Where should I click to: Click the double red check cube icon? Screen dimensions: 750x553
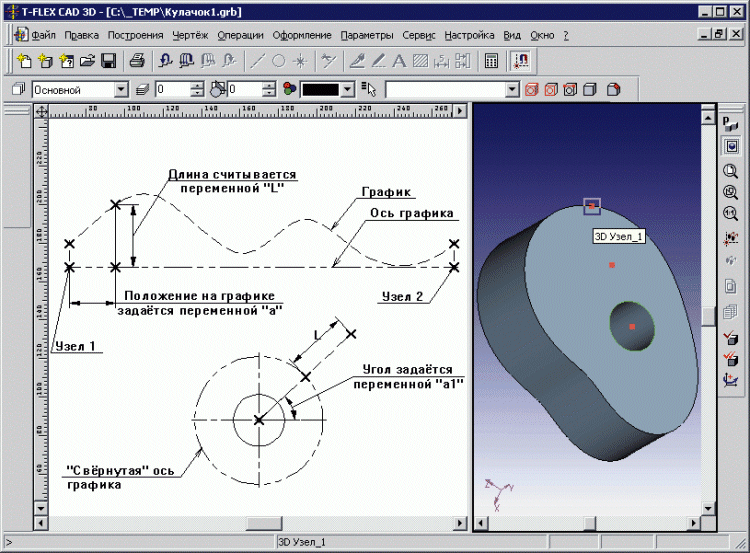(x=730, y=359)
